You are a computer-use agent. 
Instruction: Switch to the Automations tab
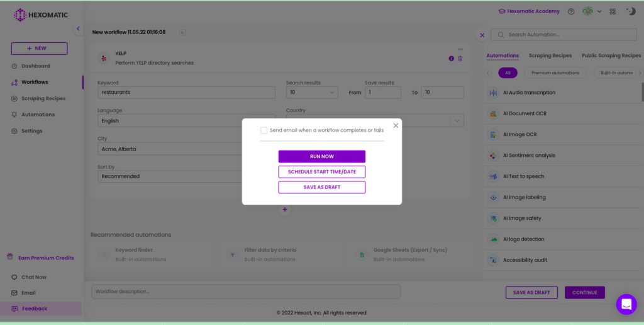502,55
